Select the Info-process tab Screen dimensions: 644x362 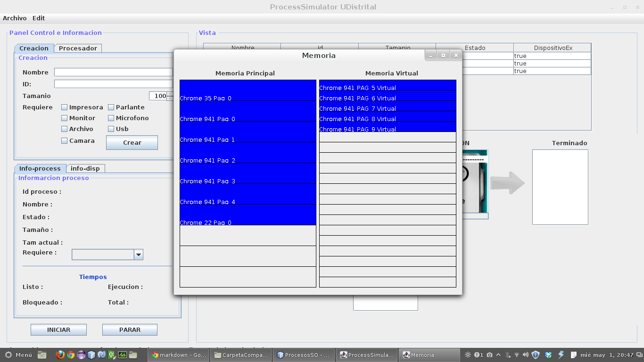[x=40, y=168]
